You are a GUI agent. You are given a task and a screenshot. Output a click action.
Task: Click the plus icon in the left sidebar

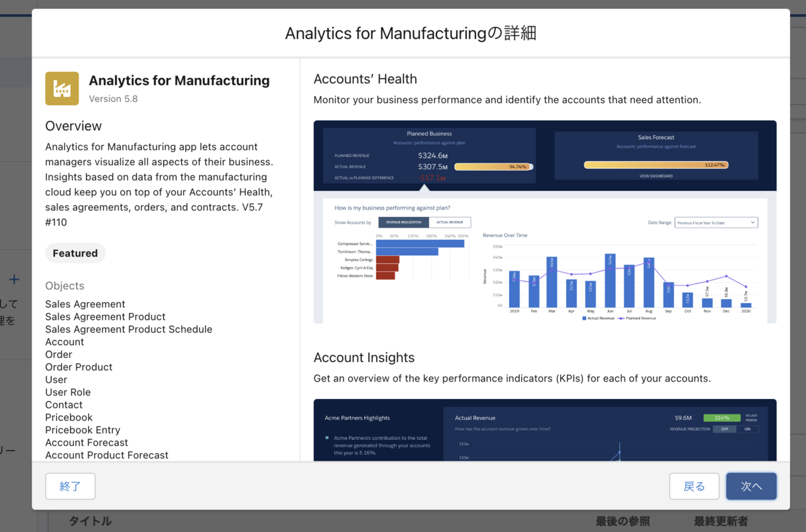pyautogui.click(x=15, y=279)
